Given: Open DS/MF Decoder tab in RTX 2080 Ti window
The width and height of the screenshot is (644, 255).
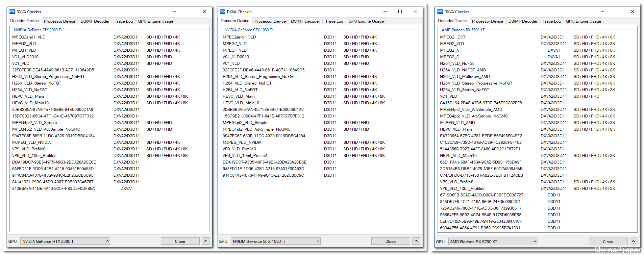Looking at the screenshot, I should 95,21.
